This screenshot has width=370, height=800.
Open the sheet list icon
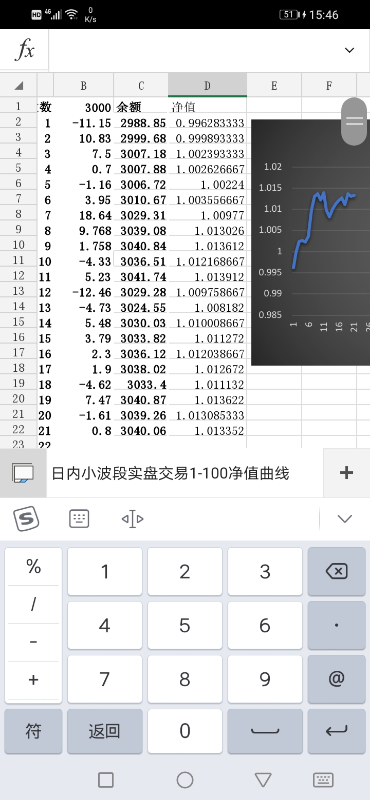click(23, 473)
